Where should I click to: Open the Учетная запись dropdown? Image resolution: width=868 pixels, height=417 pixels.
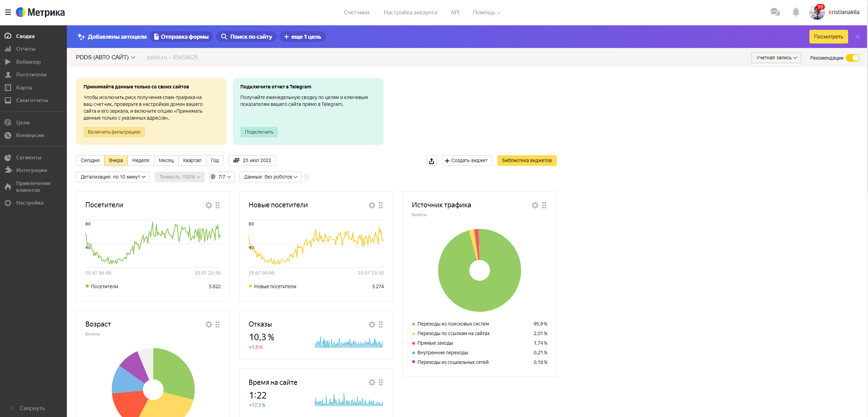click(776, 58)
